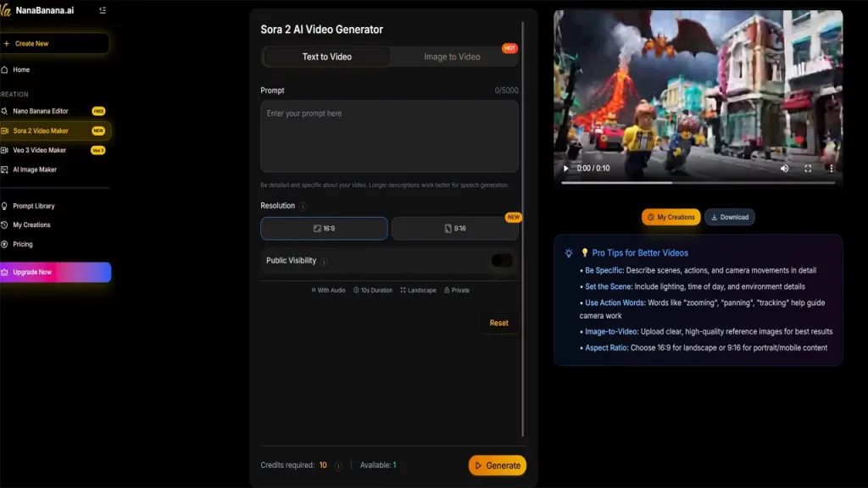Screen dimensions: 868x488
Task: Click into the prompt text area
Action: (x=389, y=137)
